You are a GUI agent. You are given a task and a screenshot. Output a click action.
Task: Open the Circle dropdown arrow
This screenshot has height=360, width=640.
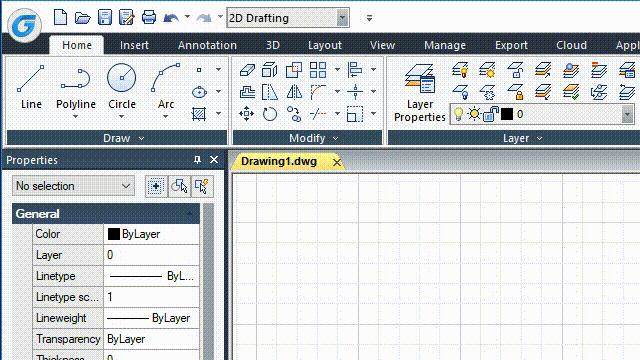point(122,117)
